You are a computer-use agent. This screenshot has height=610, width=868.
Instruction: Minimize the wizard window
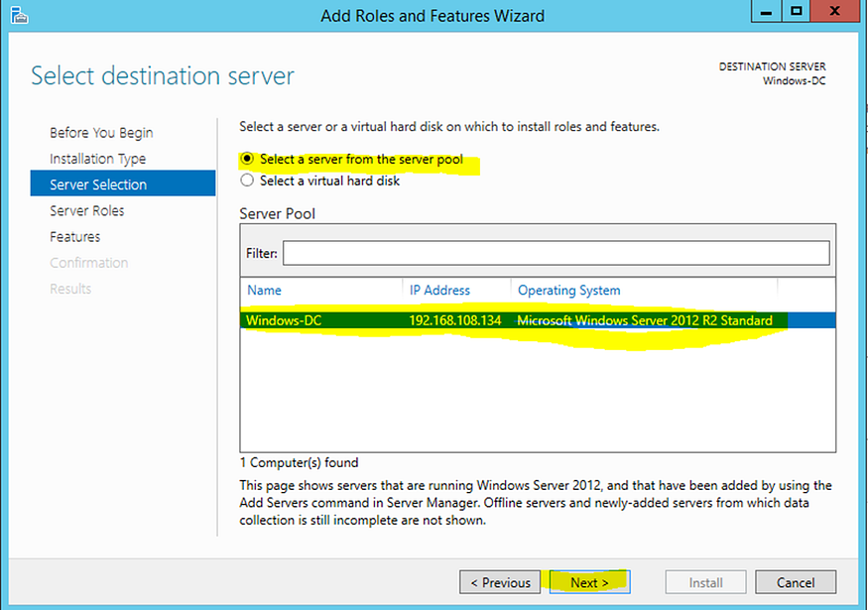tap(766, 11)
